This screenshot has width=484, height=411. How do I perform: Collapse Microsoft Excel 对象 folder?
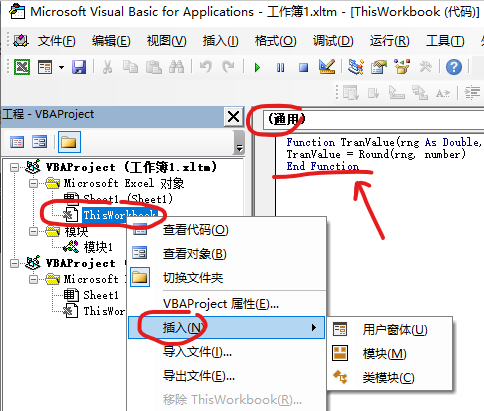(33, 183)
